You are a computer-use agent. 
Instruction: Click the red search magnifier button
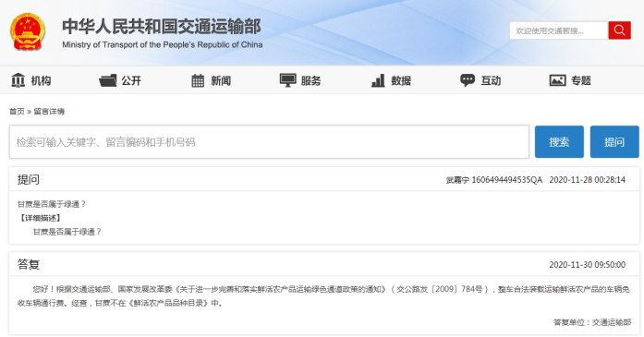[x=619, y=30]
